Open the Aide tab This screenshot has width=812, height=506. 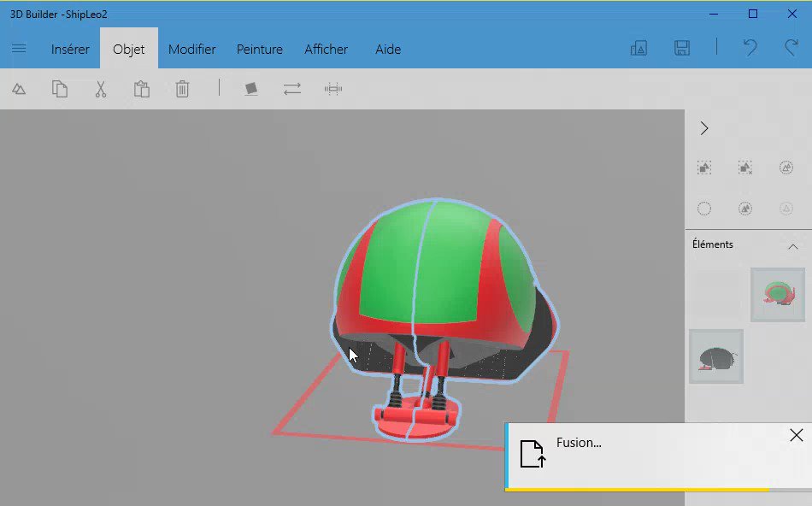click(388, 50)
